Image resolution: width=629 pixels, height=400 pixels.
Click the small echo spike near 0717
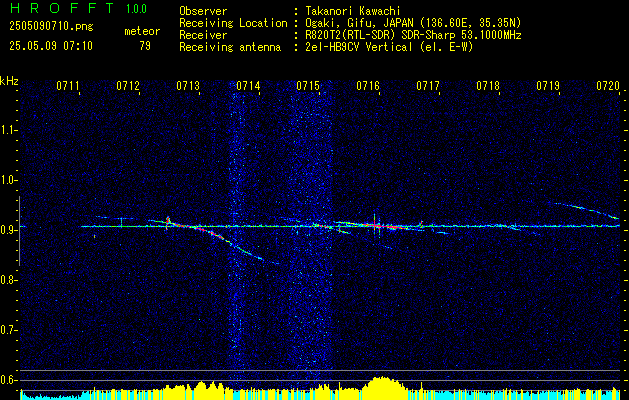pyautogui.click(x=421, y=224)
